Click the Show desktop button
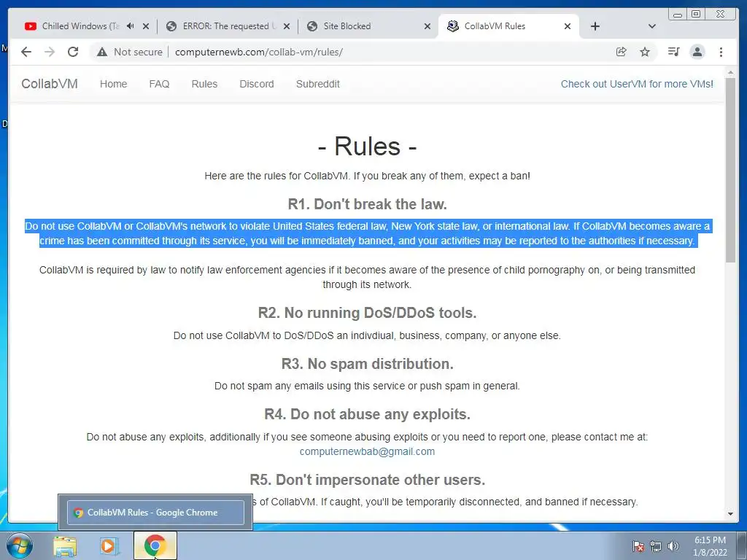Screen dimensions: 747x560 [742, 545]
